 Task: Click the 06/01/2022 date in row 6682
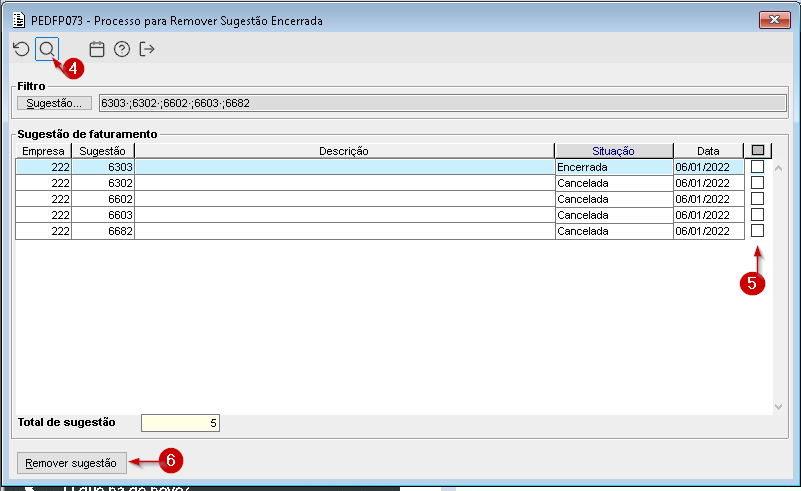709,231
